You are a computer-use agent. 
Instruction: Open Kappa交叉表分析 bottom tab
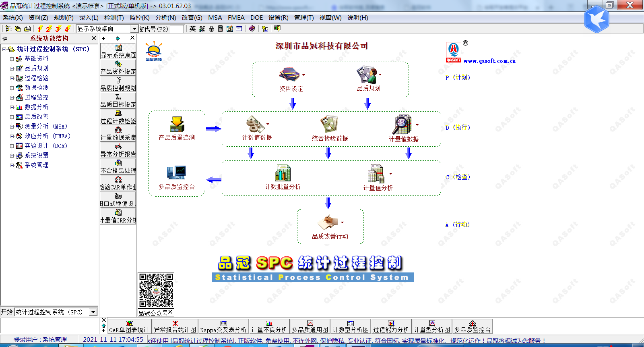point(223,326)
